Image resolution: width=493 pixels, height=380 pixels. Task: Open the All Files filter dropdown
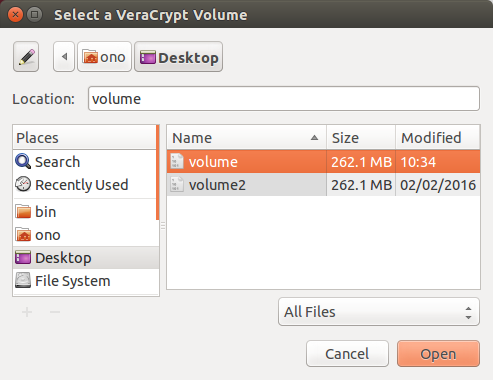(x=379, y=312)
